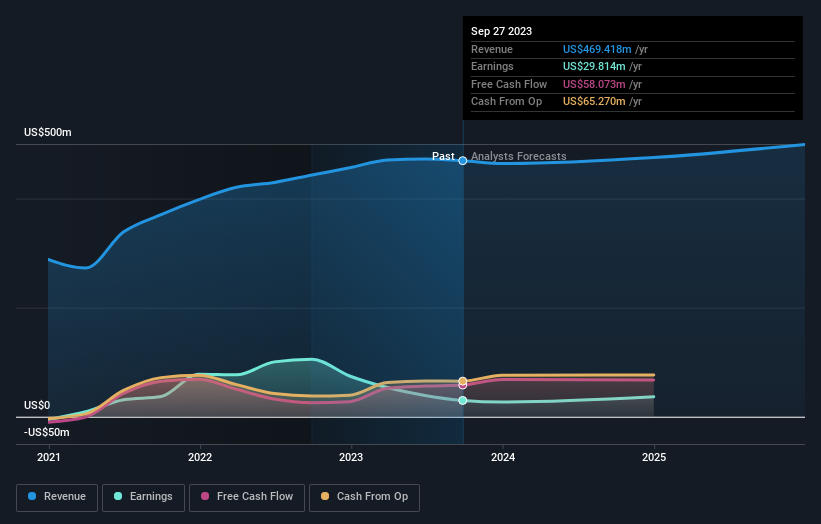
Task: Click the US$0 y-axis label
Action: (x=37, y=406)
